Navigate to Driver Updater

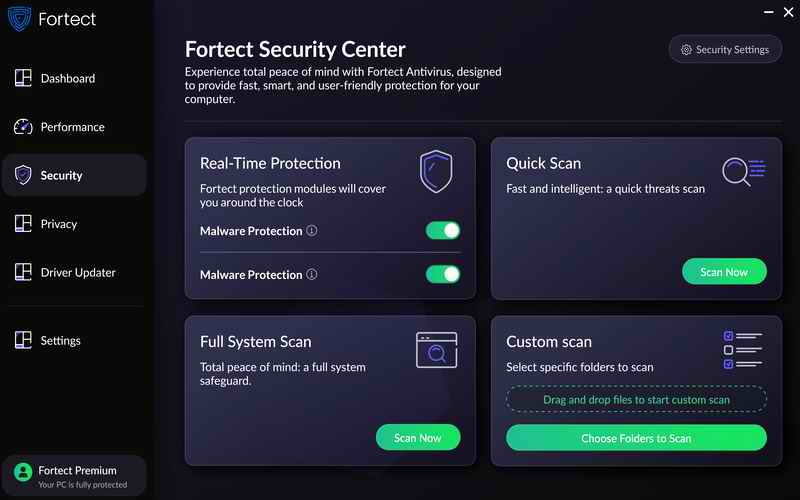77,273
